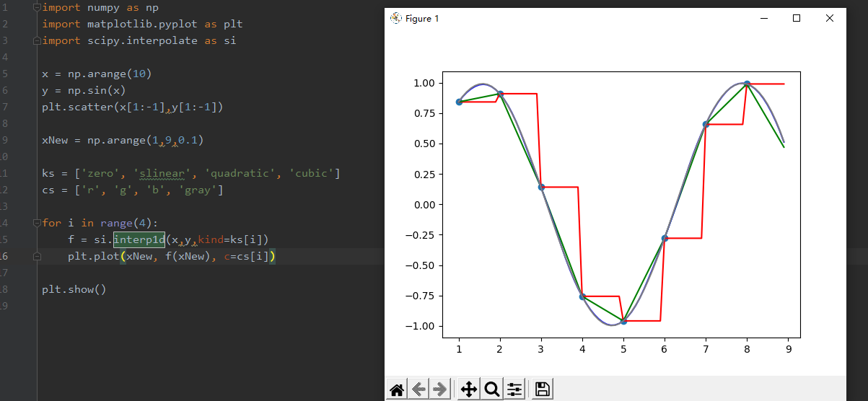This screenshot has height=401, width=868.
Task: Click fold end marker on plt.plot line
Action: pos(38,256)
